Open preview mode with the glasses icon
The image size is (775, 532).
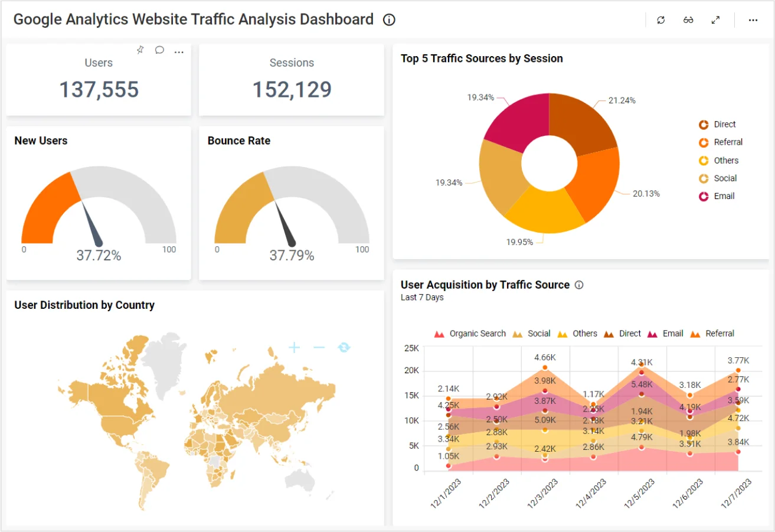click(x=688, y=19)
